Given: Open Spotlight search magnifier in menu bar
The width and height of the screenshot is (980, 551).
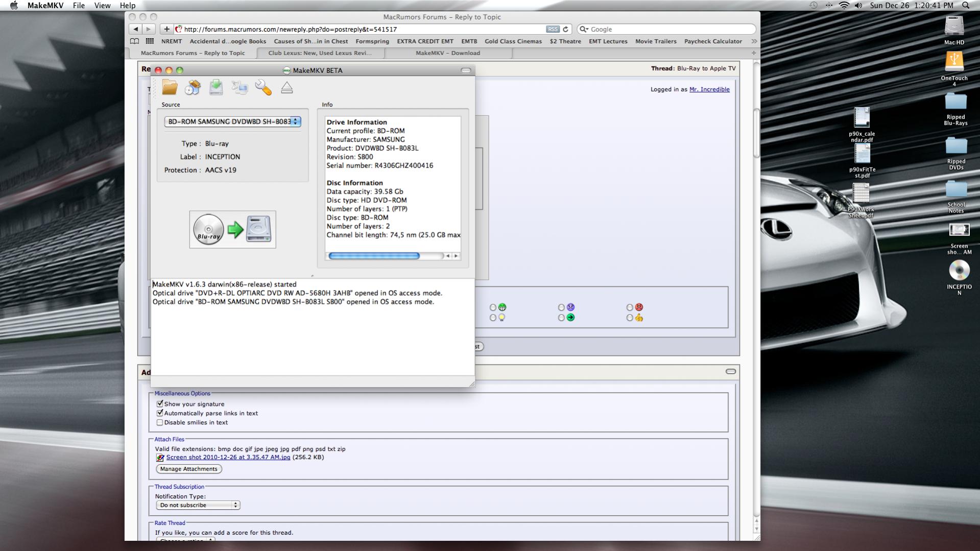Looking at the screenshot, I should point(965,6).
